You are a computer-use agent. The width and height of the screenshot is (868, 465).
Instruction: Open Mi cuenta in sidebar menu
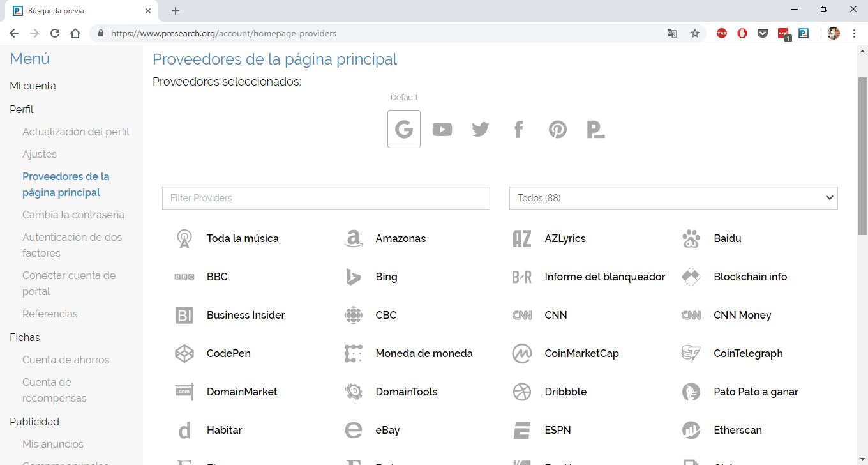point(33,86)
